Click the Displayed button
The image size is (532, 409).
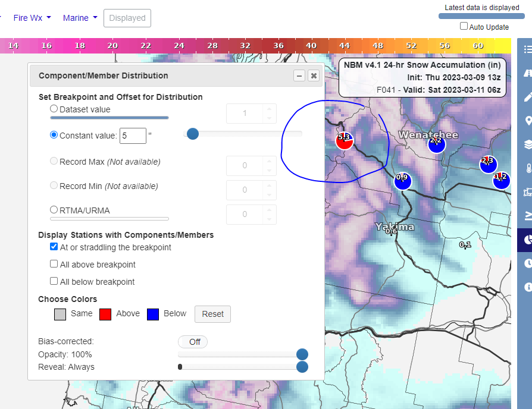pyautogui.click(x=127, y=18)
